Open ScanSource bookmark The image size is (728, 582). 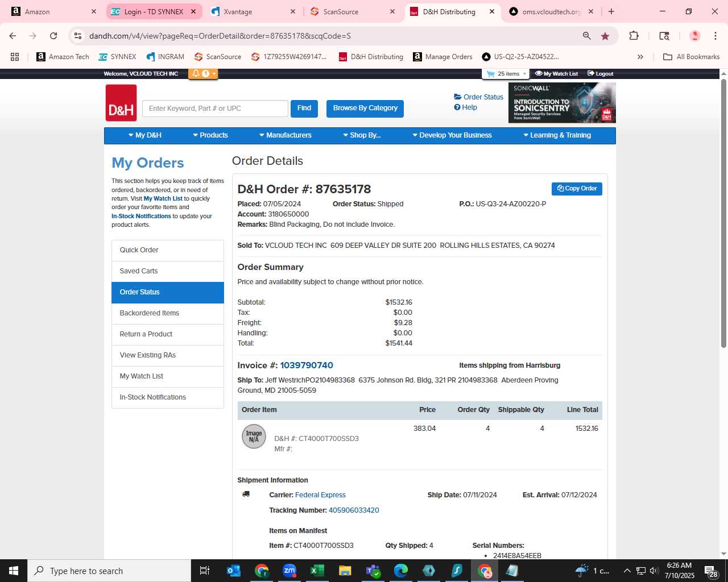(x=218, y=57)
